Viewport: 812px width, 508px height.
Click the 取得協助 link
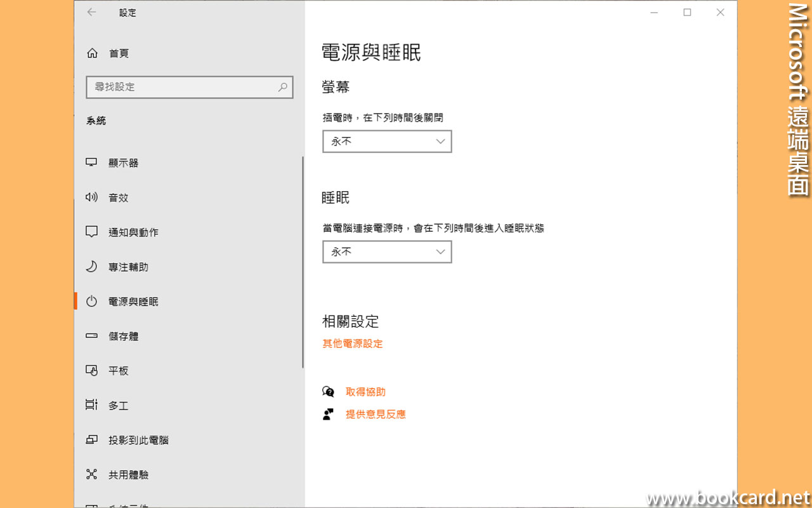(x=365, y=392)
